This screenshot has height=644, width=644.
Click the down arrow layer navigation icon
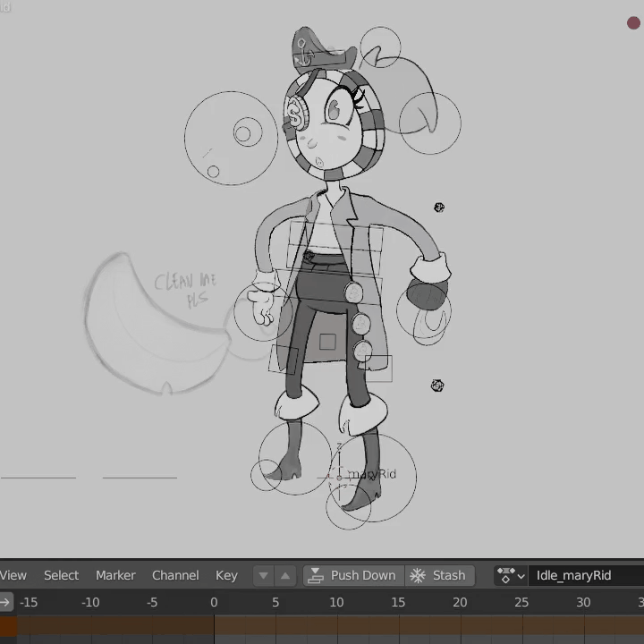tap(263, 576)
